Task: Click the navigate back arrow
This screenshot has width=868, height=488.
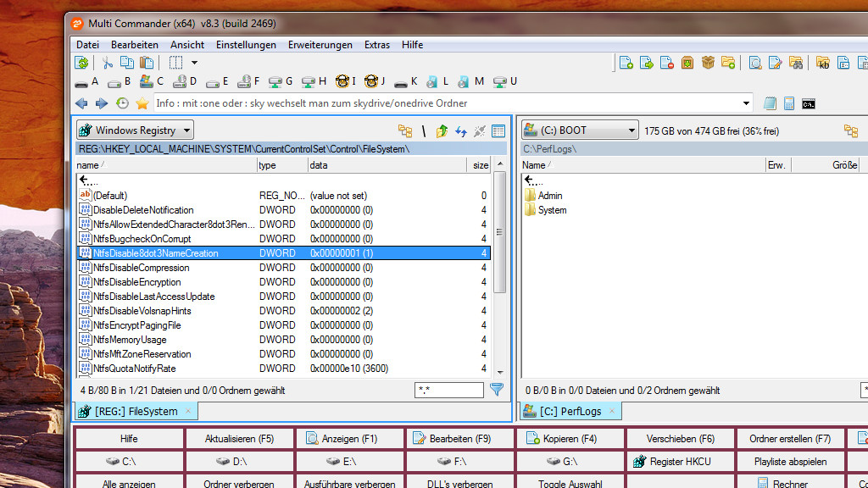Action: coord(81,103)
